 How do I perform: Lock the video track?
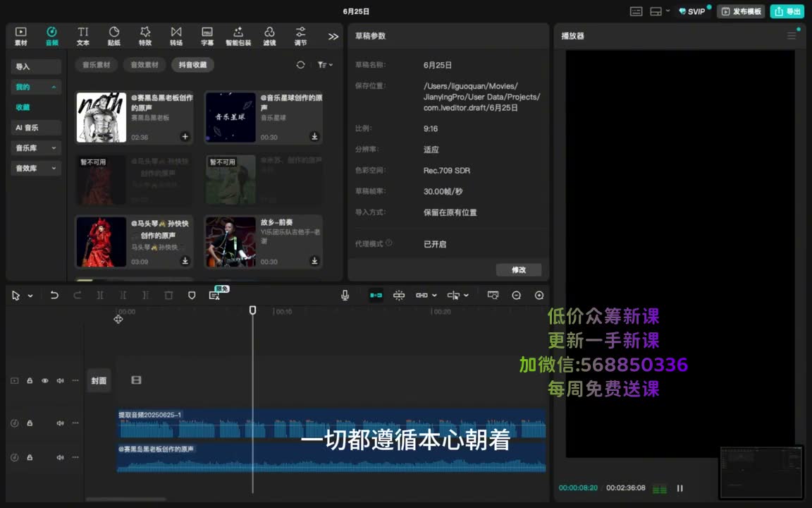coord(30,380)
